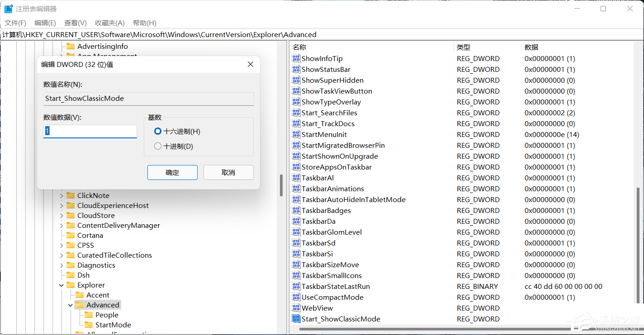Select the ShowTaskViewButton value icon
Image resolution: width=644 pixels, height=335 pixels.
click(x=296, y=91)
